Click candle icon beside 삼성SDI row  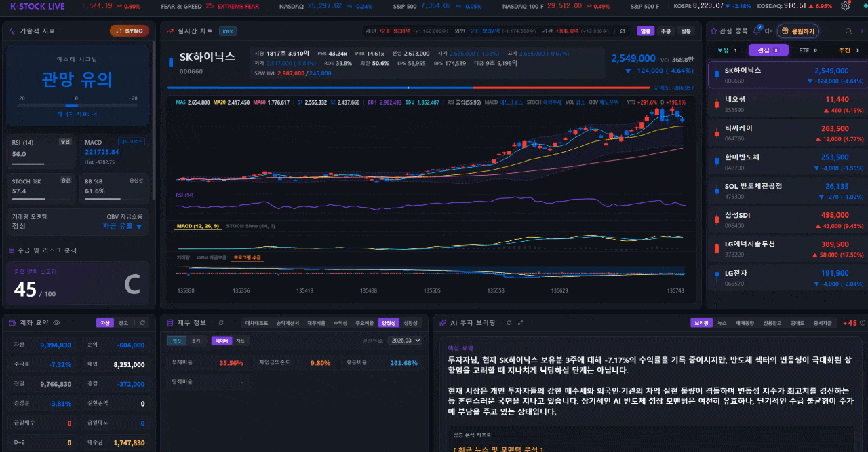pyautogui.click(x=716, y=220)
